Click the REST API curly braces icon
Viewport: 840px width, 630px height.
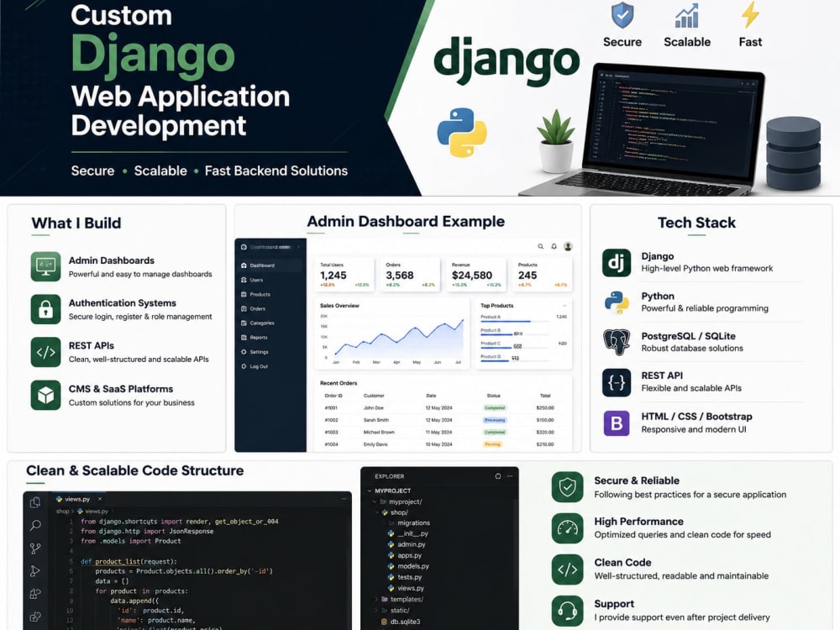(x=616, y=382)
